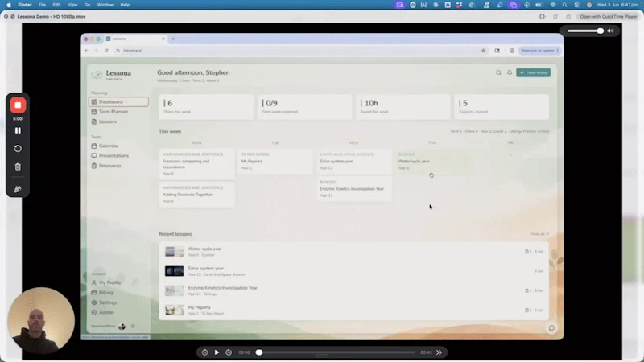Screen dimensions: 644x362
Task: Open the Go menu
Action: (87, 5)
